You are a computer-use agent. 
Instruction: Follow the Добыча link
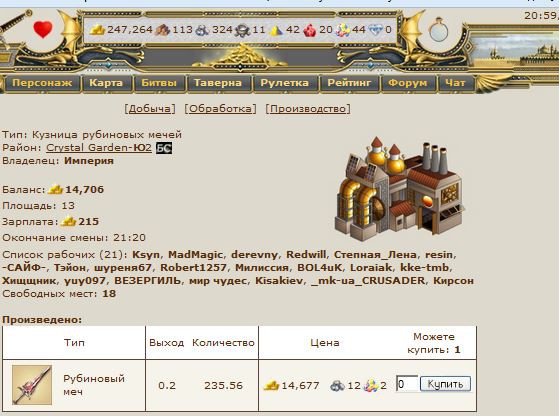pyautogui.click(x=150, y=109)
